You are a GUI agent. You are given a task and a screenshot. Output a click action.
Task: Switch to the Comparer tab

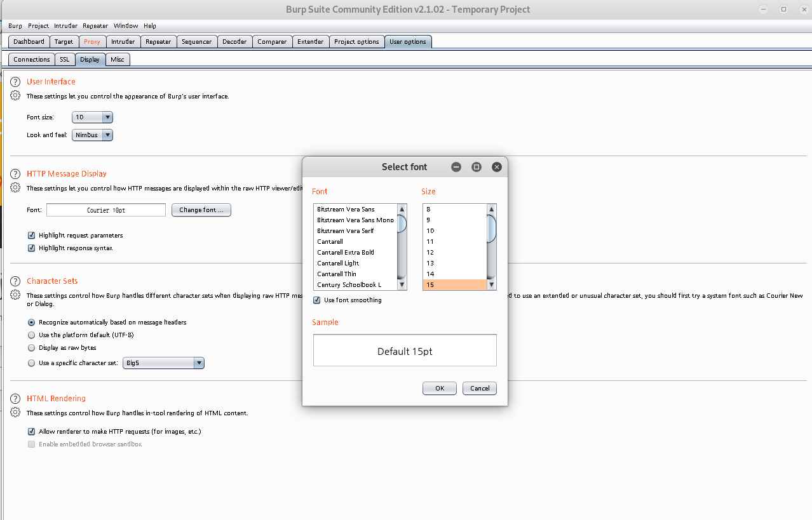pos(272,42)
